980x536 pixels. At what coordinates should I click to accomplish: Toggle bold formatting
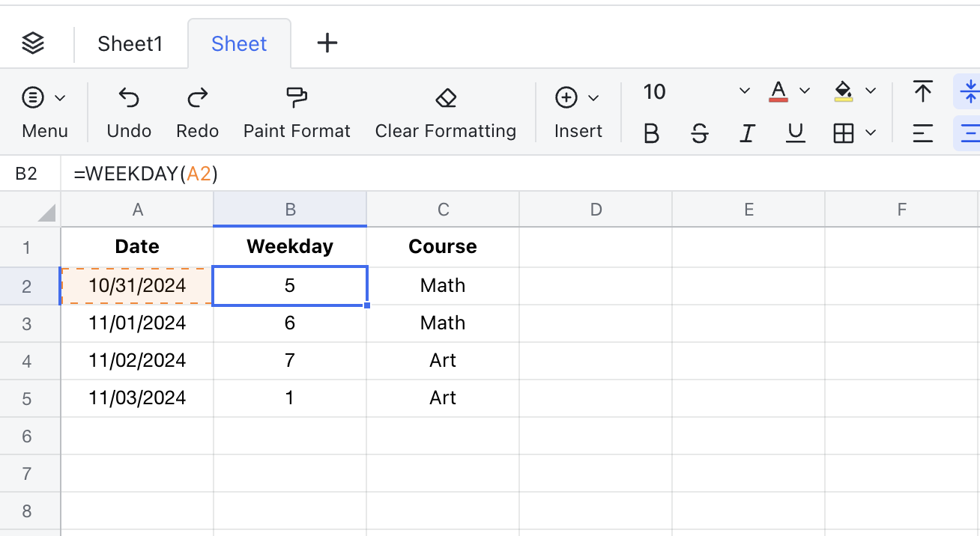651,133
